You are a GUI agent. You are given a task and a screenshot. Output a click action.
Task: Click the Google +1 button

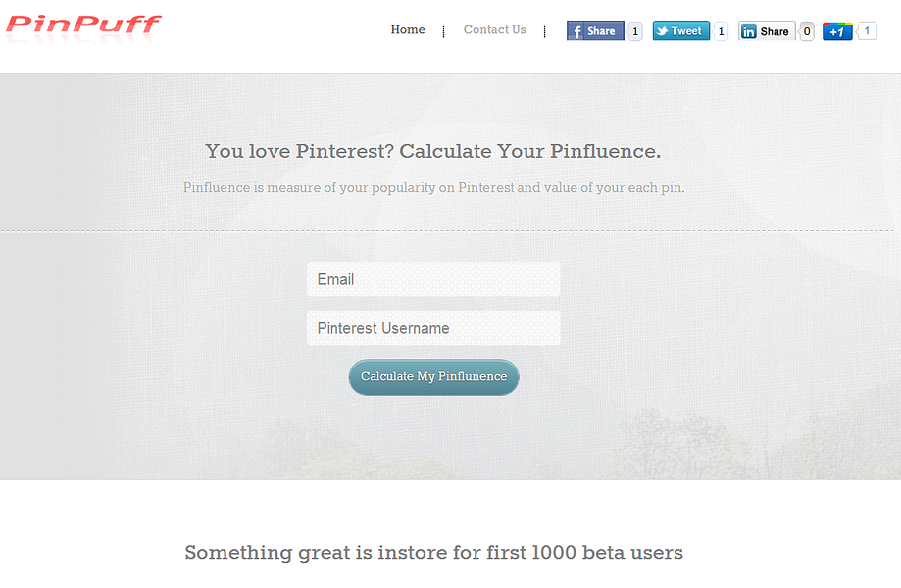coord(837,31)
